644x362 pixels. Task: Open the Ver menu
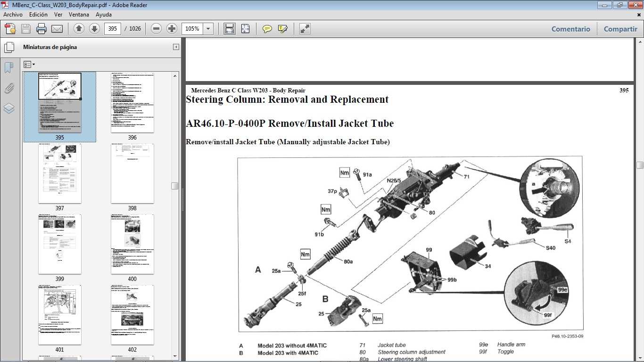pyautogui.click(x=58, y=15)
